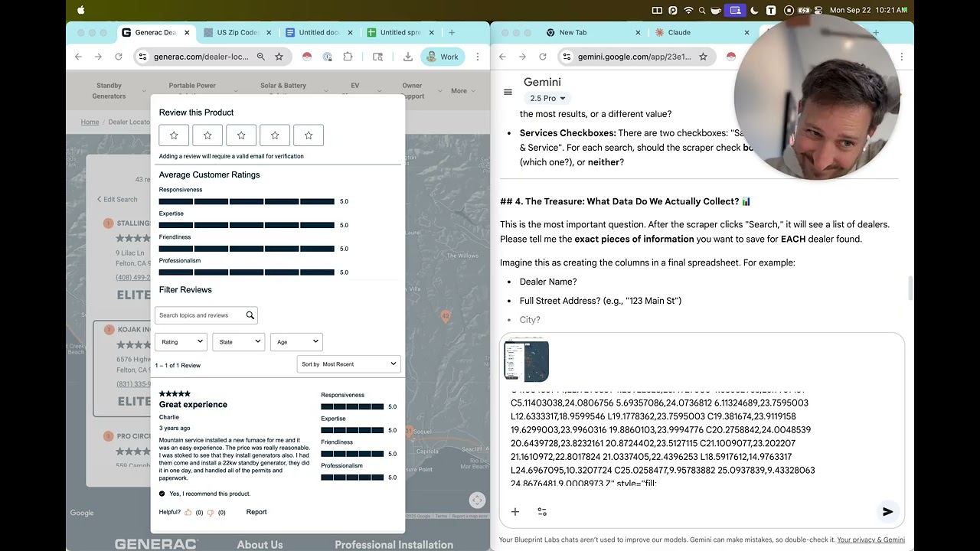Mark Charlie's review unhelpful (thumbs down)
This screenshot has width=980, height=551.
[211, 512]
